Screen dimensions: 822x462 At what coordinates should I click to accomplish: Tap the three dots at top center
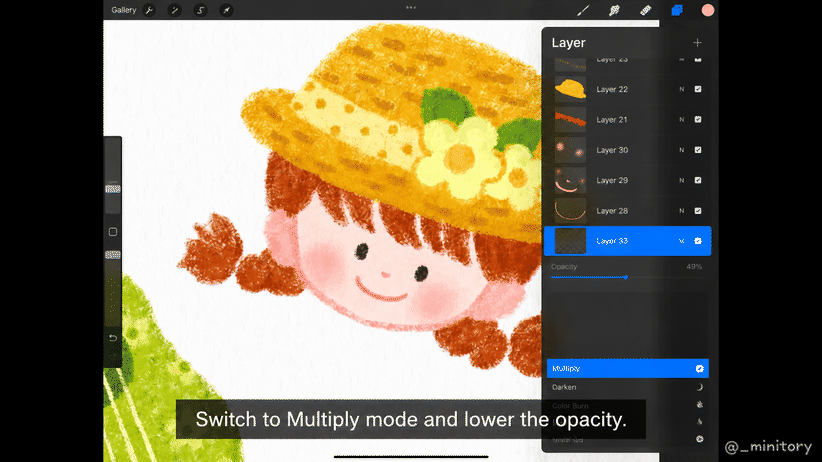411,7
